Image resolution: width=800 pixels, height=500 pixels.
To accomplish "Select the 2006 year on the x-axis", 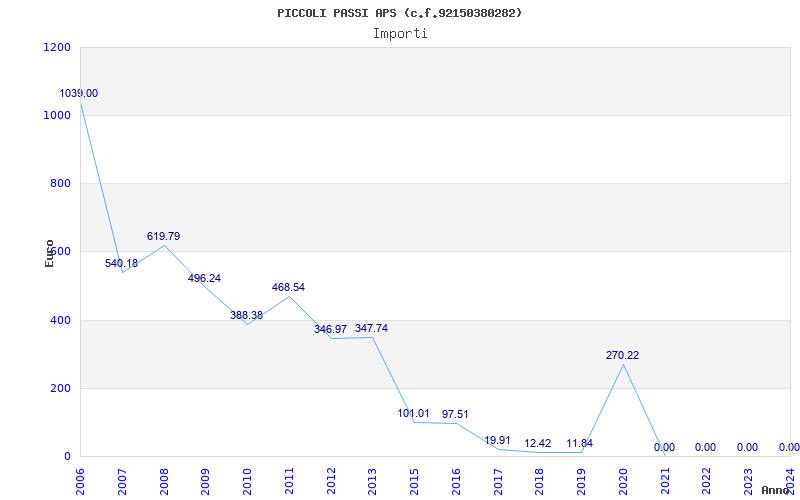I will tap(80, 479).
